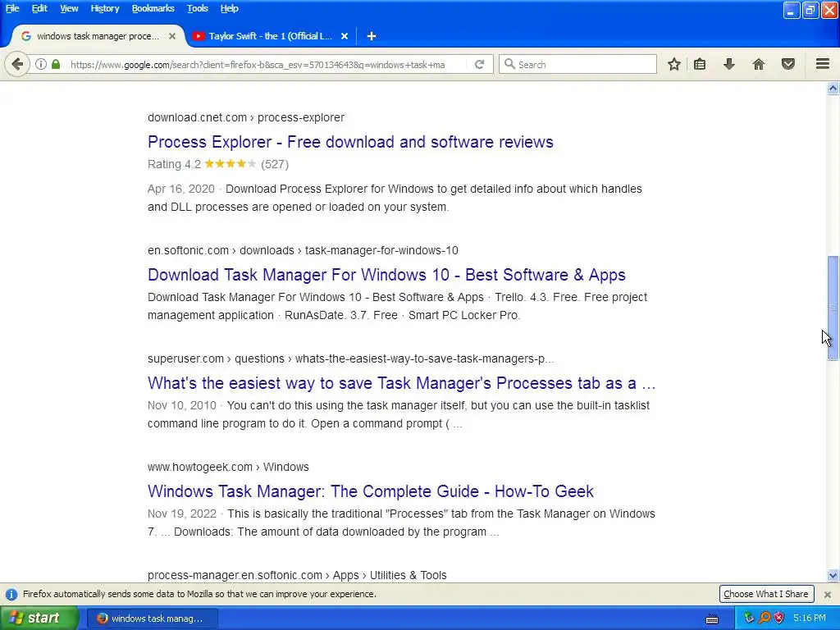840x630 pixels.
Task: Open the downloads arrow icon
Action: (729, 64)
